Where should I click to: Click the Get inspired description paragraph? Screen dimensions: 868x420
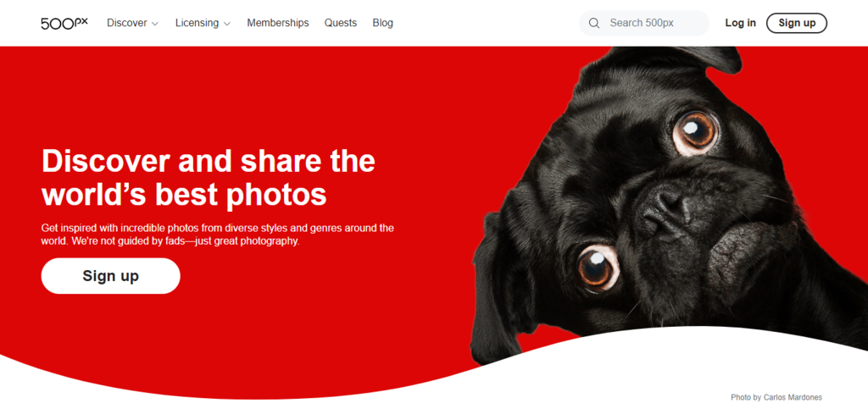point(218,235)
